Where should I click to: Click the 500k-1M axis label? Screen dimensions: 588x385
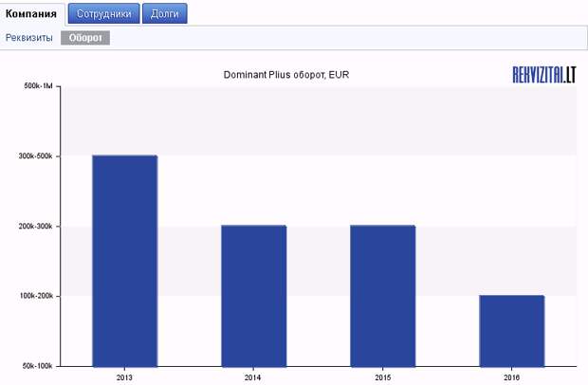coord(38,86)
